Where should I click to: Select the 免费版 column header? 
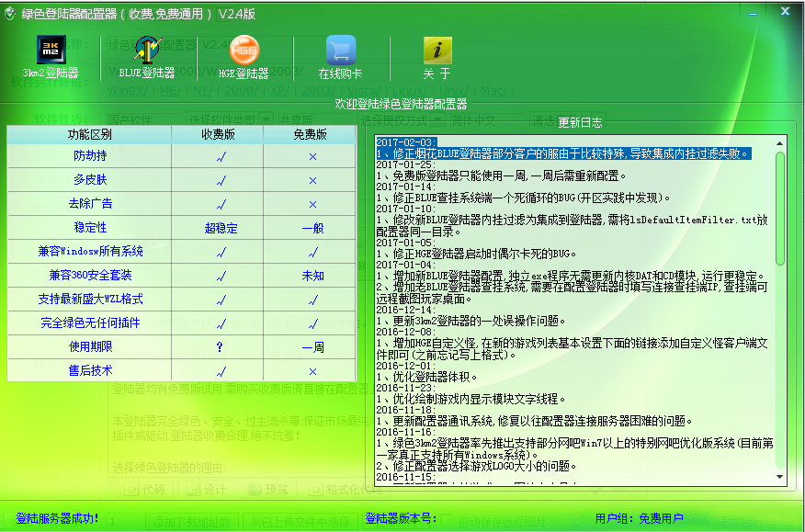click(x=311, y=134)
